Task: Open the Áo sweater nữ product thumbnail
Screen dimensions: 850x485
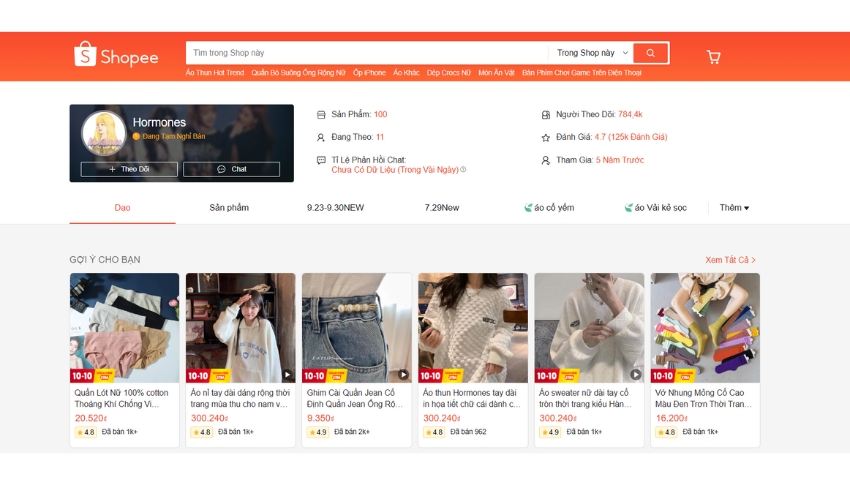Action: click(x=589, y=328)
